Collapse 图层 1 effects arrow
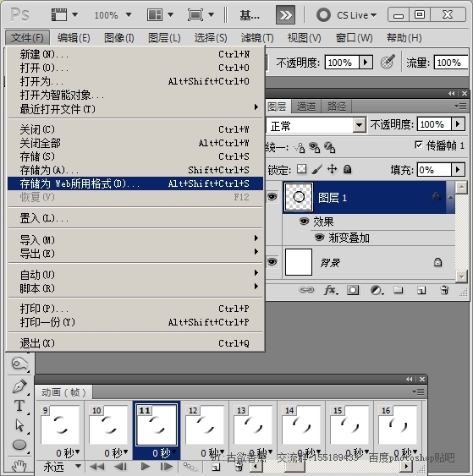Image resolution: width=473 pixels, height=476 pixels. point(450,197)
